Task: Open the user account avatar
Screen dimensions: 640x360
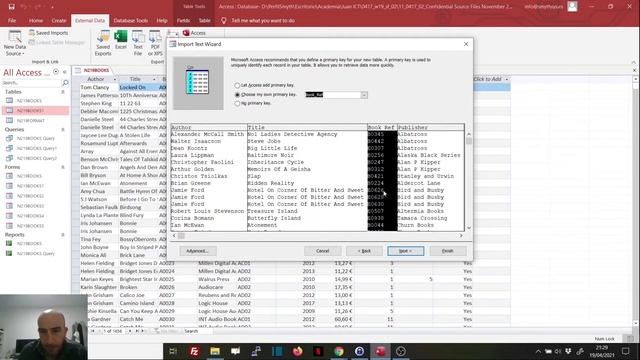Action: 572,7
